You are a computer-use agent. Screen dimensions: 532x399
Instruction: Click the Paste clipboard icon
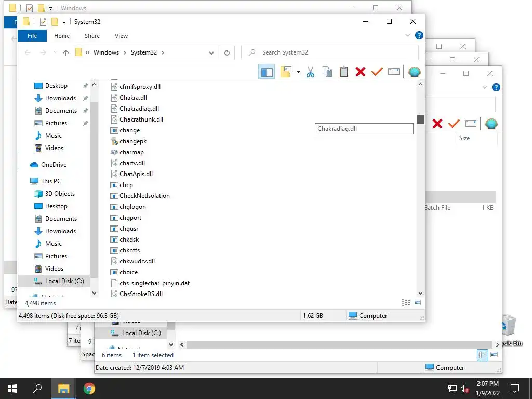click(344, 72)
